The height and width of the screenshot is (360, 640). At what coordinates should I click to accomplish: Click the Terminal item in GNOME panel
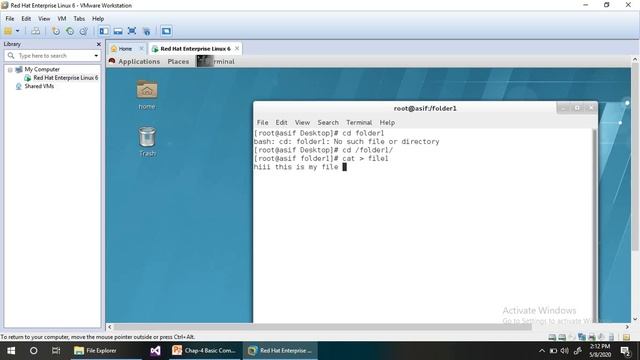216,62
